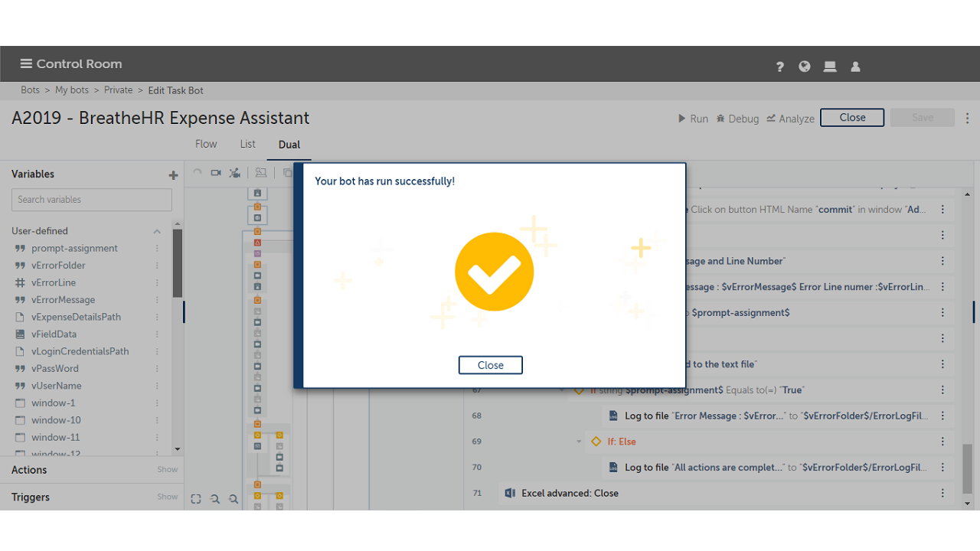The width and height of the screenshot is (980, 551).
Task: Open options menu for prompt-assignment variable
Action: pos(158,248)
